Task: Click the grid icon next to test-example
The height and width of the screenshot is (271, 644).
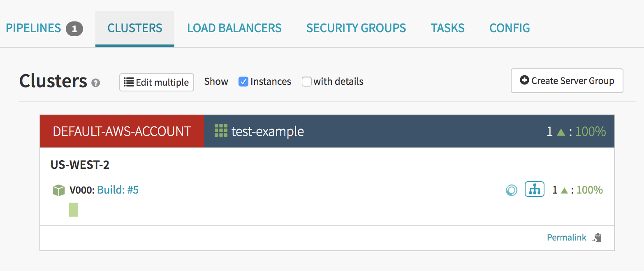Action: click(221, 131)
